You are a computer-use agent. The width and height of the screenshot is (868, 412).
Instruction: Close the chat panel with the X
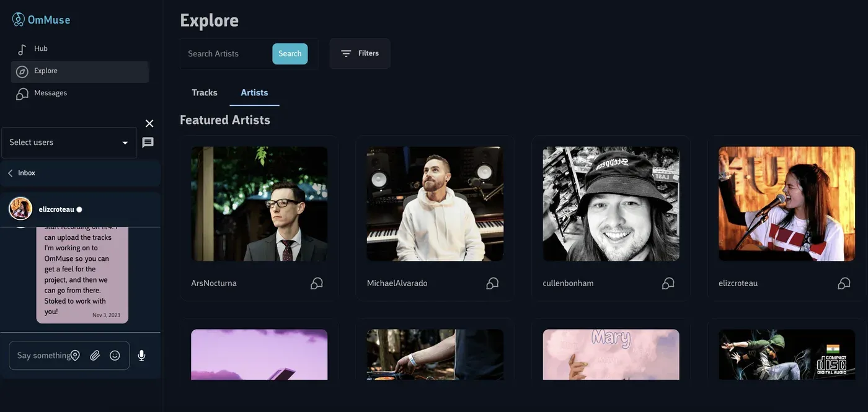149,123
